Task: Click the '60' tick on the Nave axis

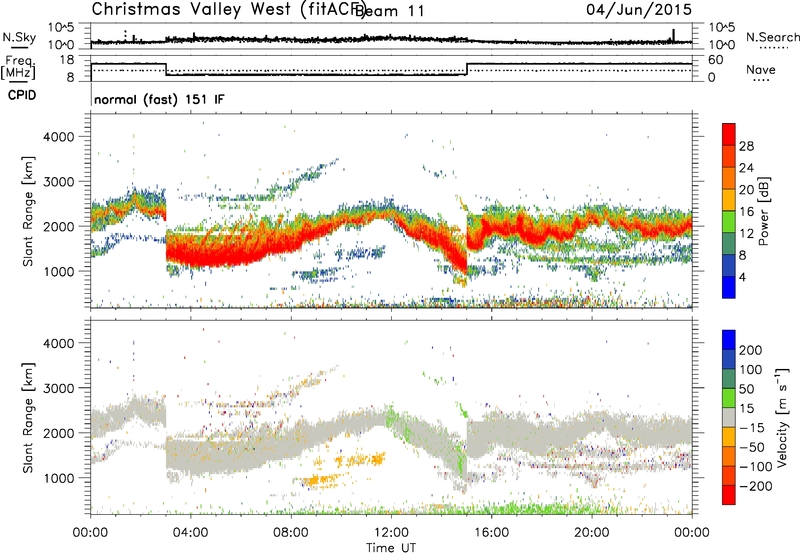Action: click(716, 60)
